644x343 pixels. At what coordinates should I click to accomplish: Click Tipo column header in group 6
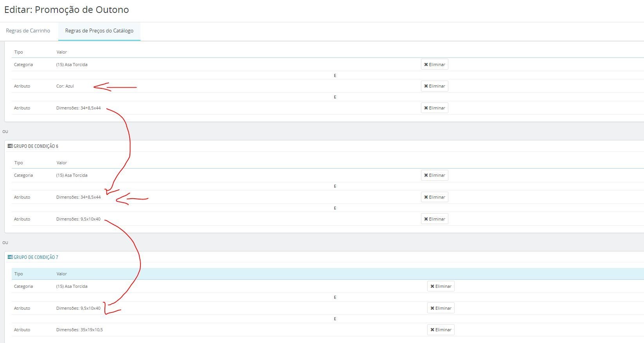click(x=18, y=163)
